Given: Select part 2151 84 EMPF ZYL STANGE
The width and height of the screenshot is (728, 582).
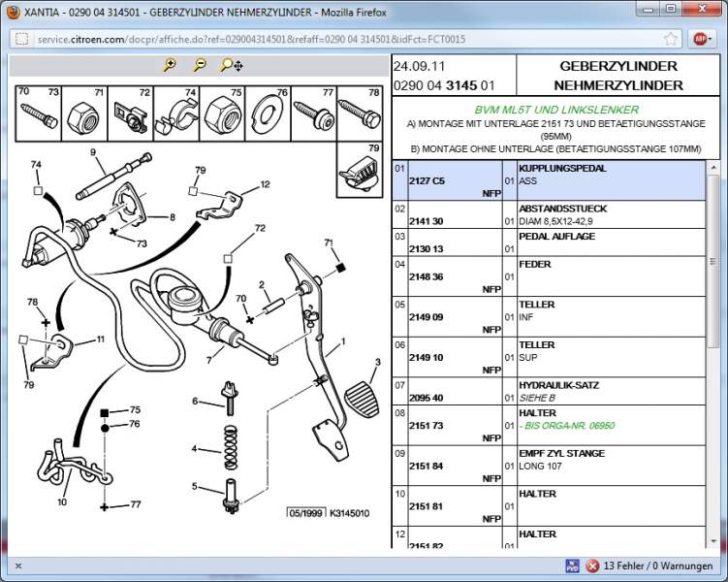Looking at the screenshot, I should click(x=427, y=466).
